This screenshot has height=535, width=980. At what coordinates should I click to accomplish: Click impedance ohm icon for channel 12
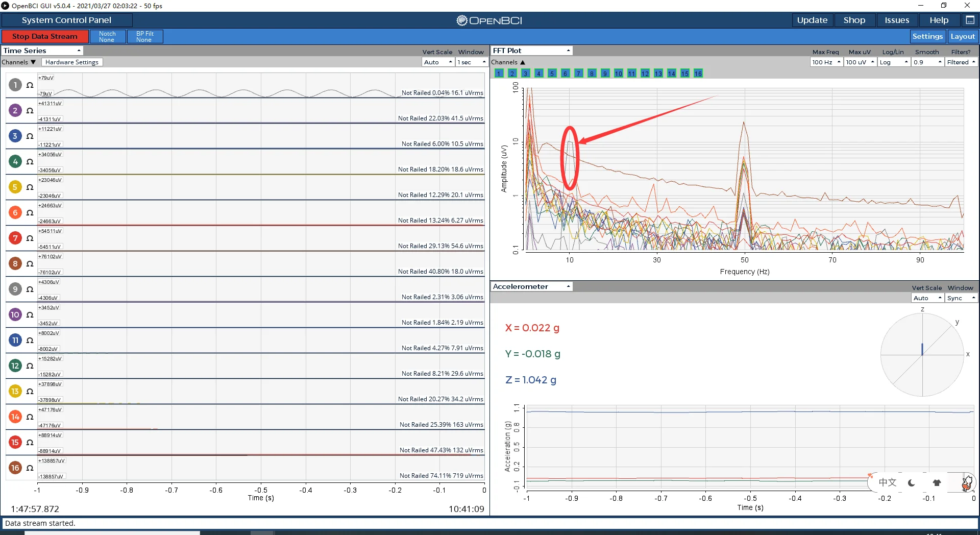point(30,366)
